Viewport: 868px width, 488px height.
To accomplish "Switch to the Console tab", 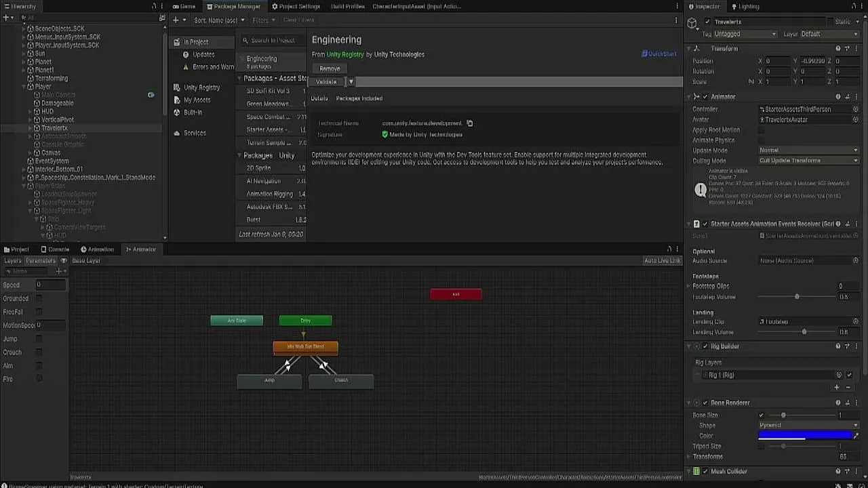I will pos(55,249).
